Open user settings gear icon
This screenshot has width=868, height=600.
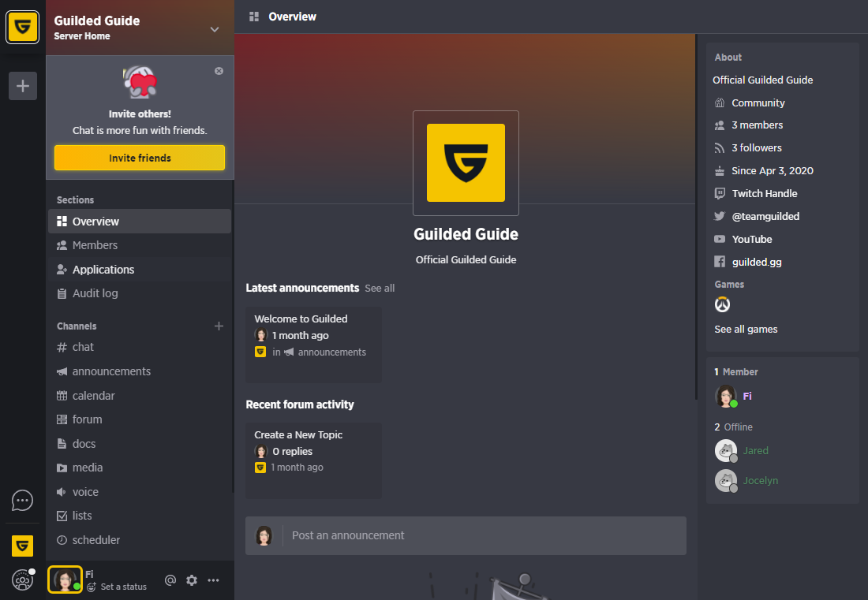pos(192,580)
